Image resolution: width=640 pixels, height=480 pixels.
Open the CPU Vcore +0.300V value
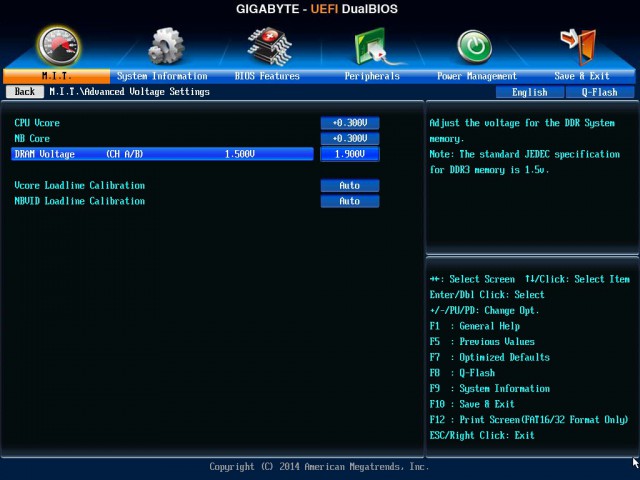tap(350, 123)
